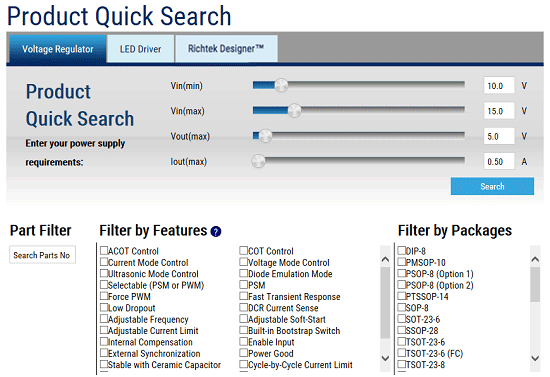Tick External Synchronization checkbox
This screenshot has width=550, height=377.
[x=104, y=352]
